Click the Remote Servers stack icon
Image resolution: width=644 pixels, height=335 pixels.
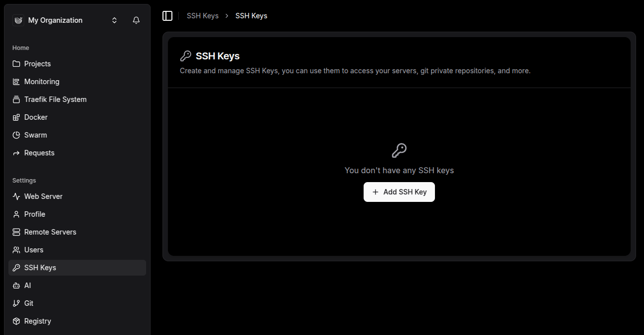[x=16, y=232]
